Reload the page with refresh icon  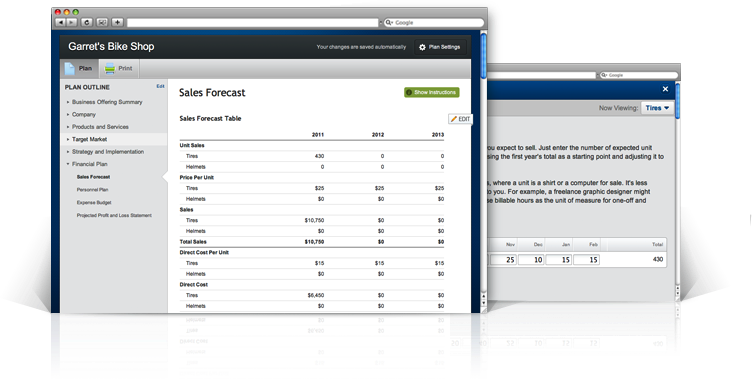point(87,23)
